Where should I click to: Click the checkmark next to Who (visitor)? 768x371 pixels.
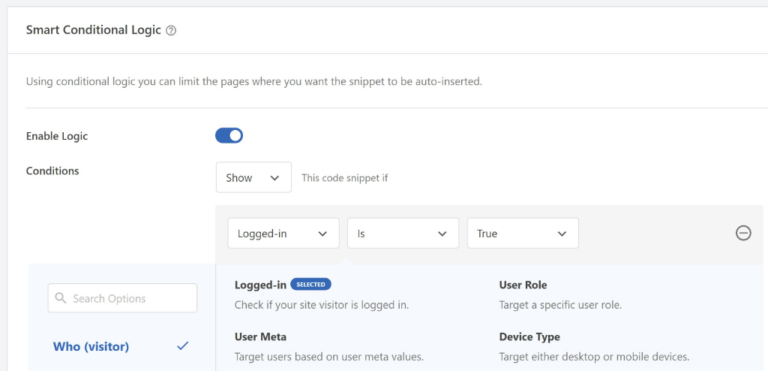click(x=183, y=346)
